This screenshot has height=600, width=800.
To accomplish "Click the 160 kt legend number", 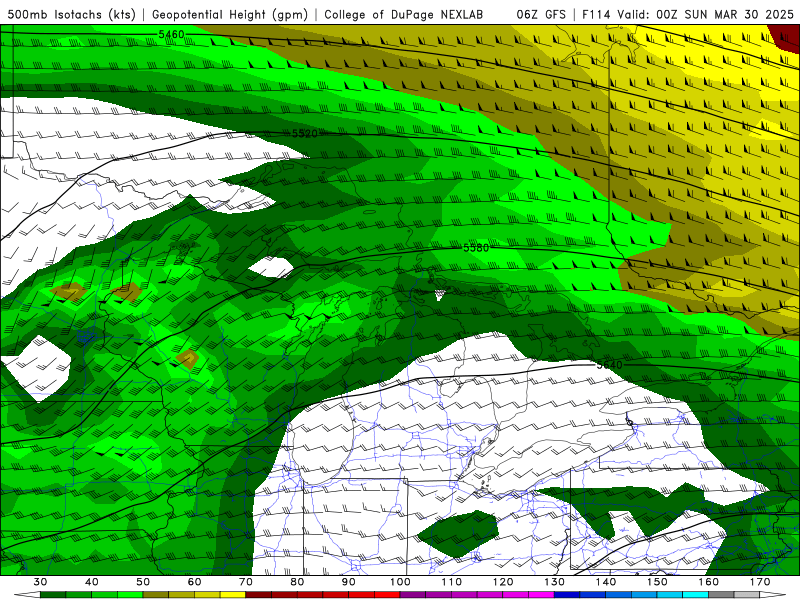I will click(709, 582).
